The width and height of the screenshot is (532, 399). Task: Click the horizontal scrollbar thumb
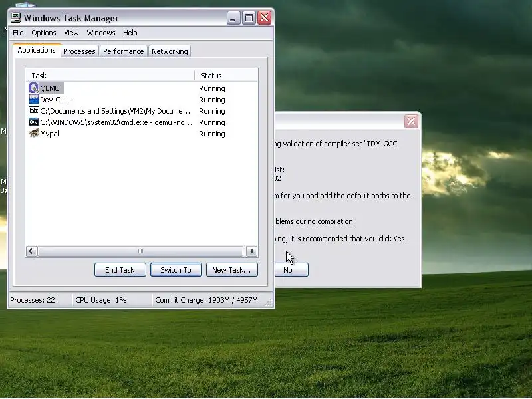click(140, 251)
